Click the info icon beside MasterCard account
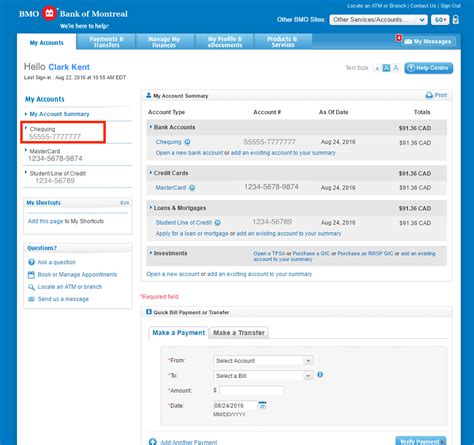The height and width of the screenshot is (445, 474). coord(192,188)
